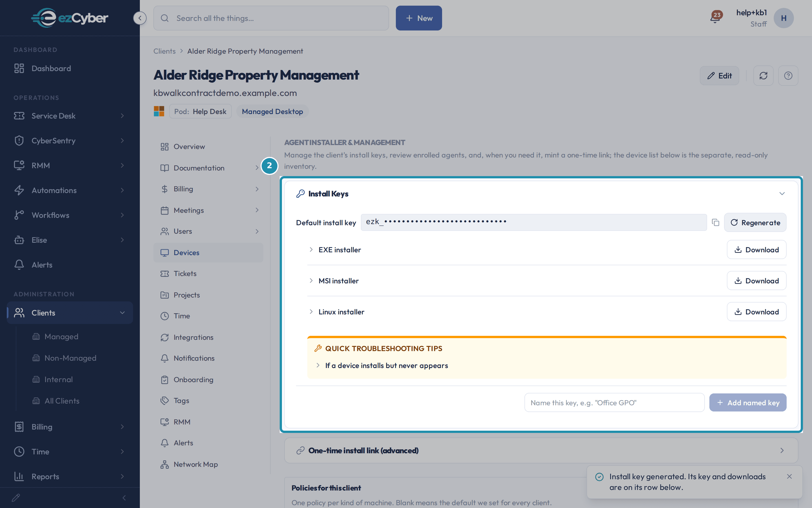Open the help question mark icon
This screenshot has height=508, width=812.
coord(788,76)
